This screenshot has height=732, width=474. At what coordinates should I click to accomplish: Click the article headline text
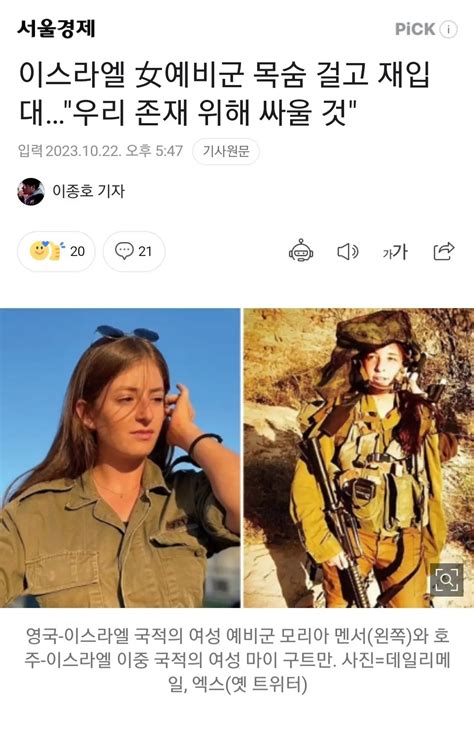(224, 93)
